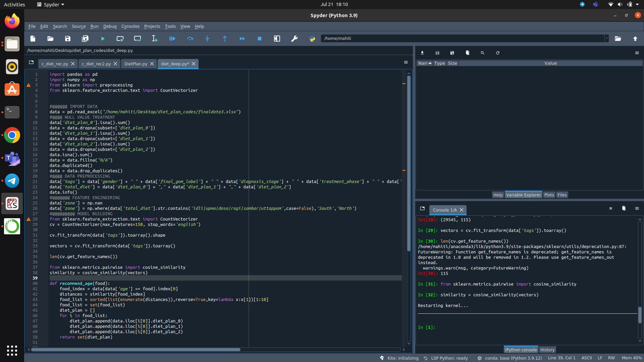644x362 pixels.
Task: Click LSP Python ready status
Action: (446, 358)
